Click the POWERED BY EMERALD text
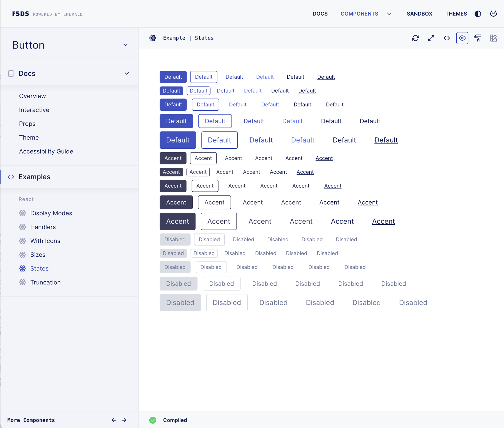 click(58, 15)
